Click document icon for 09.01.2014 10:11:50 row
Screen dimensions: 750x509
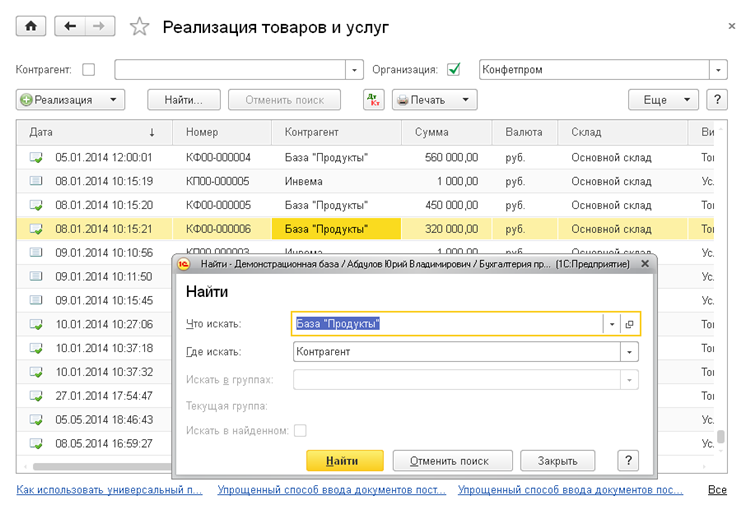pos(36,276)
